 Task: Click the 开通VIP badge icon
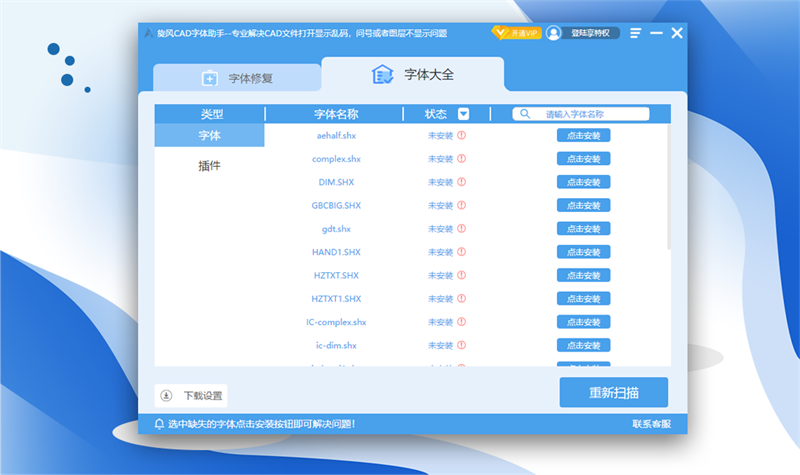(x=516, y=33)
